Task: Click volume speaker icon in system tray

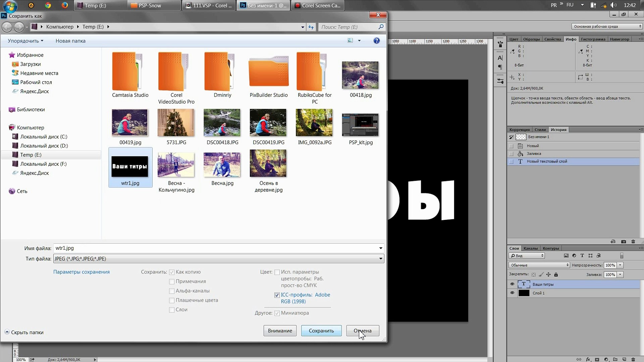Action: [613, 5]
